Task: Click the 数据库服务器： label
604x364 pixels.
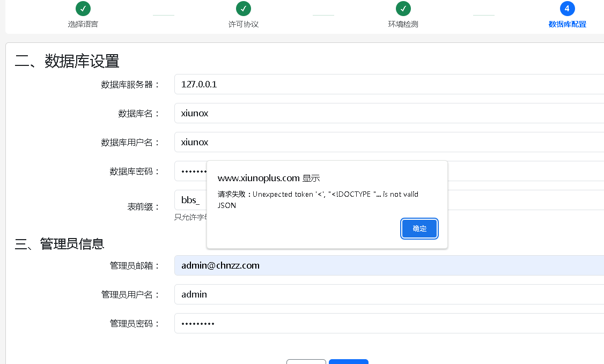Action: click(130, 85)
